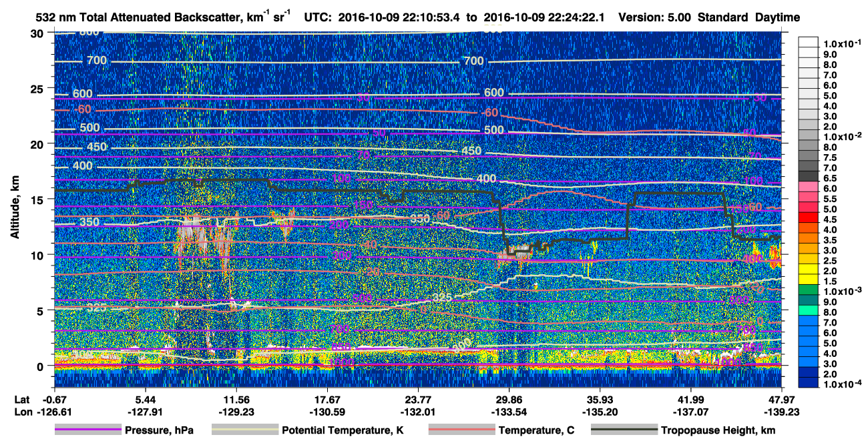Click the red colorbar swatch beside 4.5

(x=809, y=218)
